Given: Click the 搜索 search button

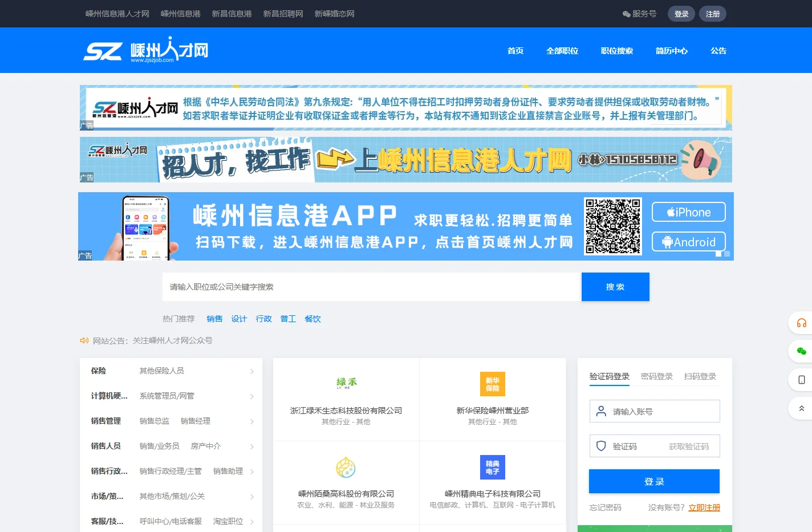Looking at the screenshot, I should click(615, 287).
